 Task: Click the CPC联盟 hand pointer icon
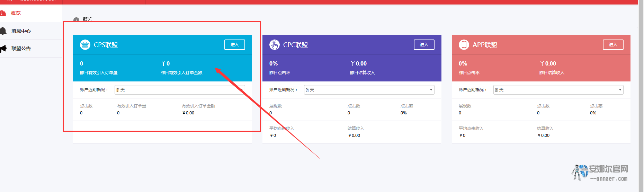tap(274, 45)
